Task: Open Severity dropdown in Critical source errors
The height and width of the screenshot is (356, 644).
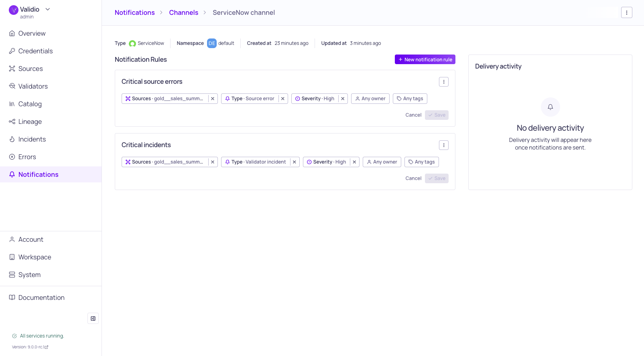Action: [315, 99]
